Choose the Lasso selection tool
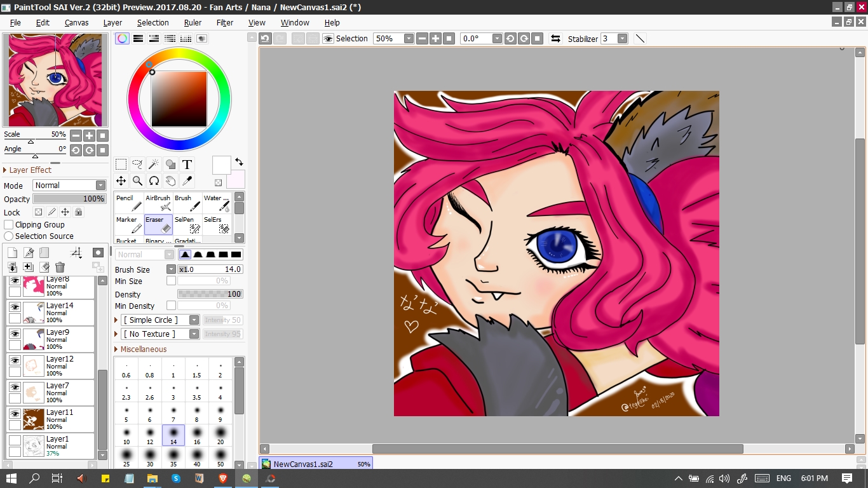This screenshot has width=868, height=488. (x=137, y=165)
